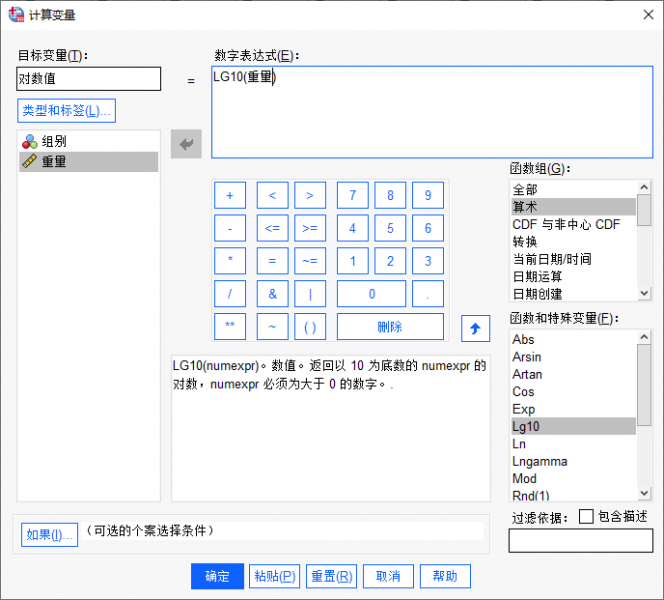The height and width of the screenshot is (600, 664).
Task: Select 全部 in function groups
Action: [x=573, y=189]
